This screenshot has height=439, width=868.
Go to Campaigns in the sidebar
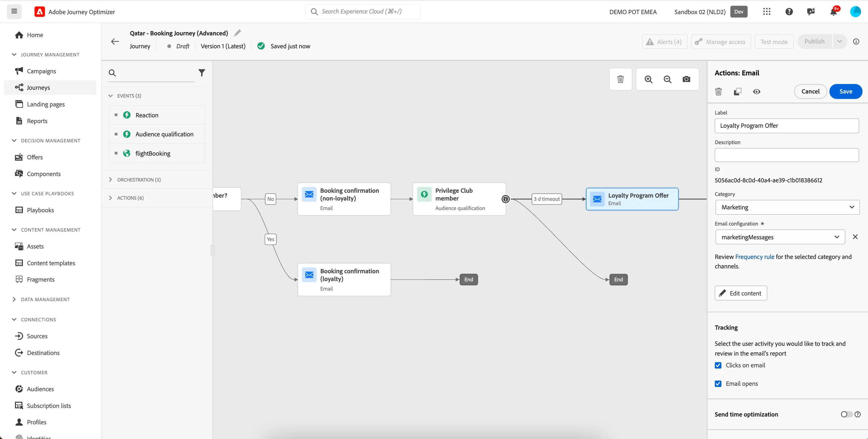pyautogui.click(x=41, y=71)
